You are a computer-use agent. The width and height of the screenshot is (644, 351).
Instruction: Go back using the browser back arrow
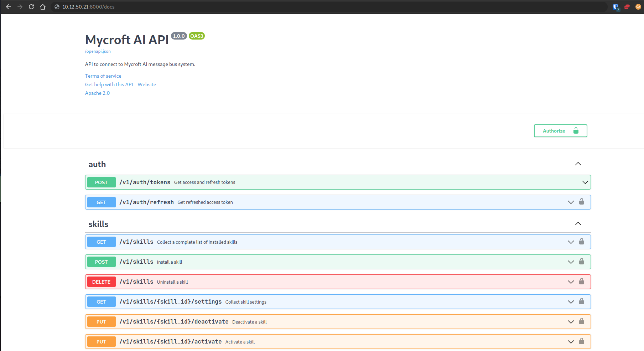pyautogui.click(x=9, y=7)
